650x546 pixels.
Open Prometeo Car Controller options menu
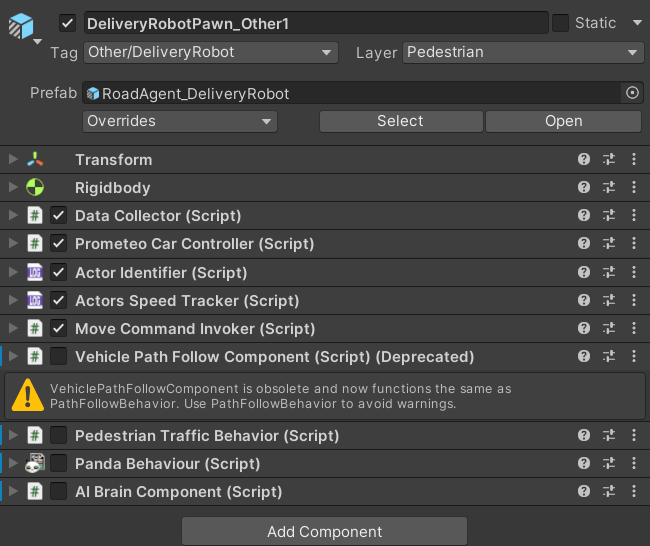tap(634, 243)
